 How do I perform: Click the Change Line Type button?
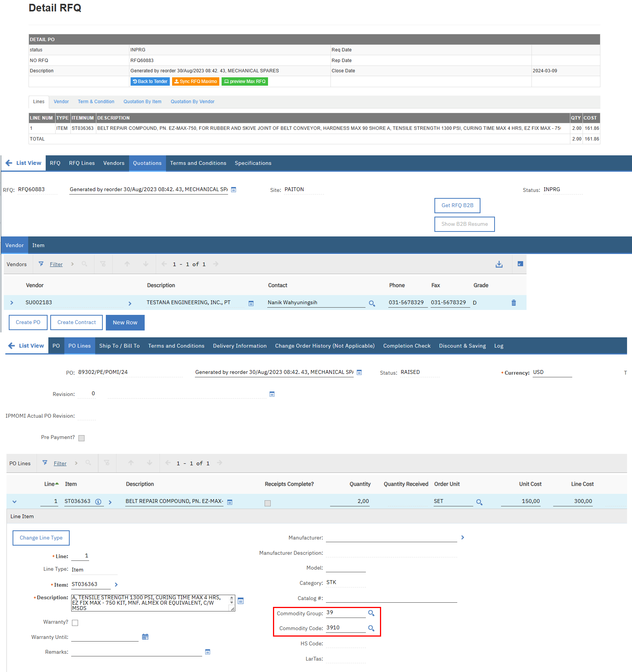pos(41,538)
